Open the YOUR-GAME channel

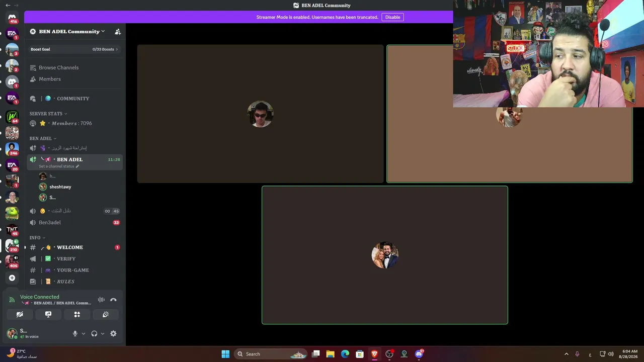[x=74, y=270]
